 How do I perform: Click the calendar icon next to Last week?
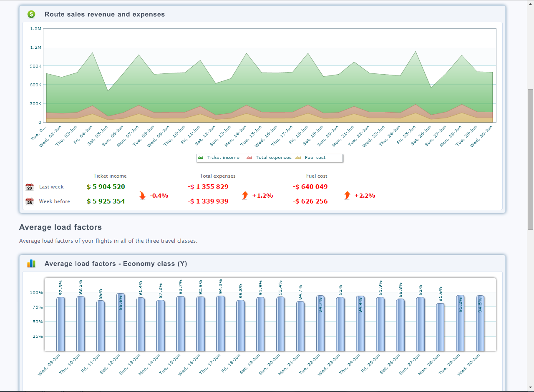click(x=30, y=187)
